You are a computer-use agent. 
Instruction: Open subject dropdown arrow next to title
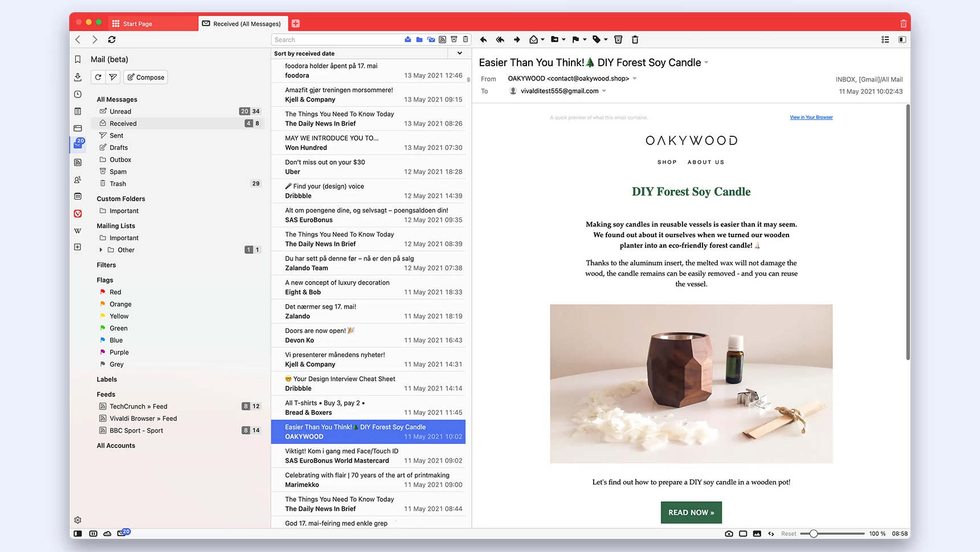click(x=707, y=63)
